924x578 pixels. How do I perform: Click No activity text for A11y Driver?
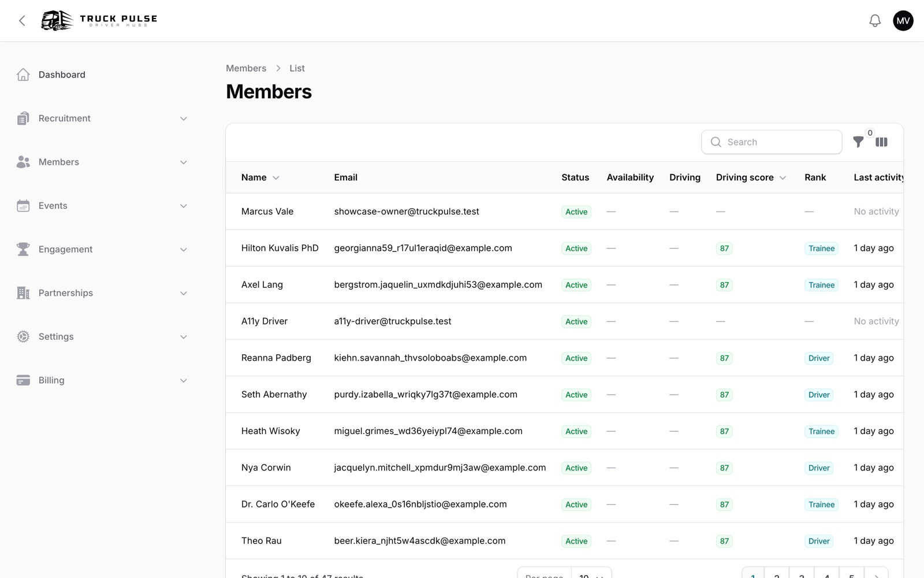(876, 321)
